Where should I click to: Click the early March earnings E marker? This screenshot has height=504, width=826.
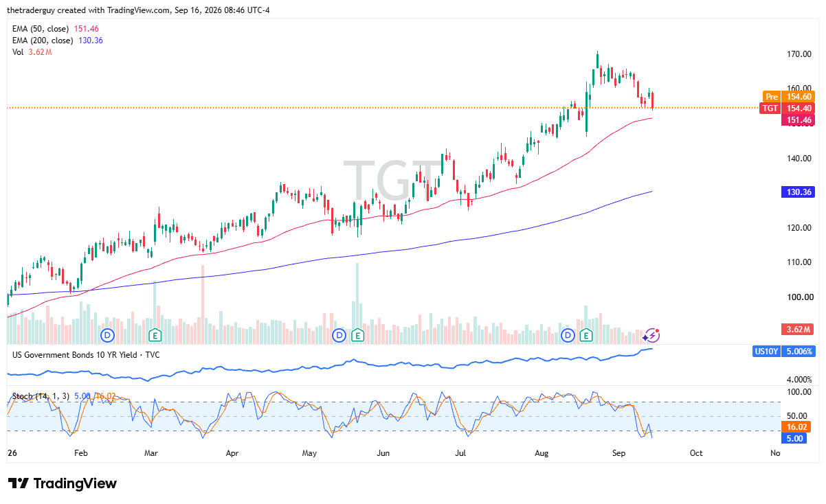pos(155,335)
